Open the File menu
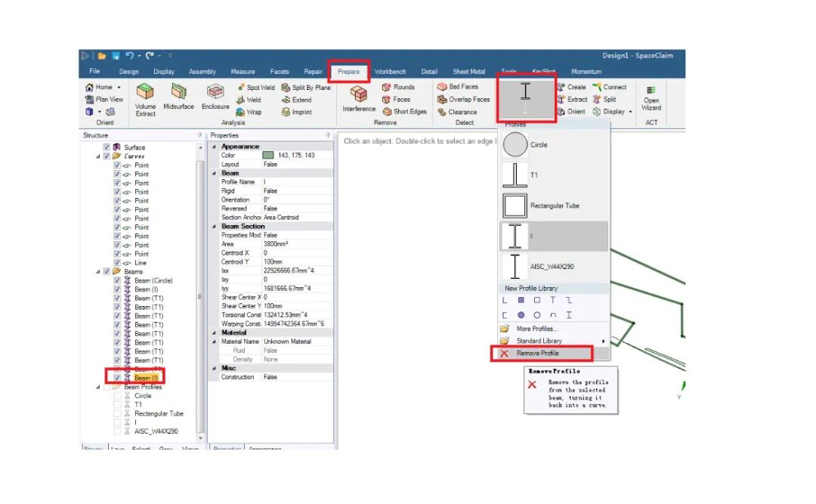The image size is (816, 504). point(94,71)
